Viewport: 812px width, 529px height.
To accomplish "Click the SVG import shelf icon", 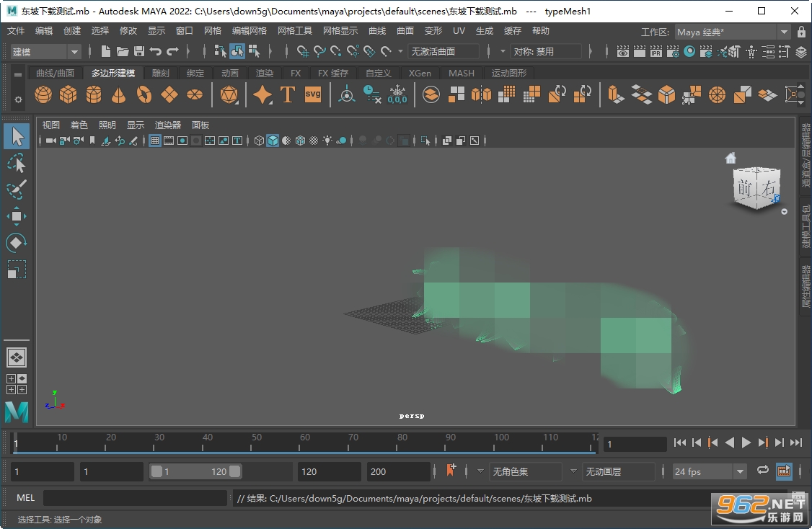I will point(313,94).
